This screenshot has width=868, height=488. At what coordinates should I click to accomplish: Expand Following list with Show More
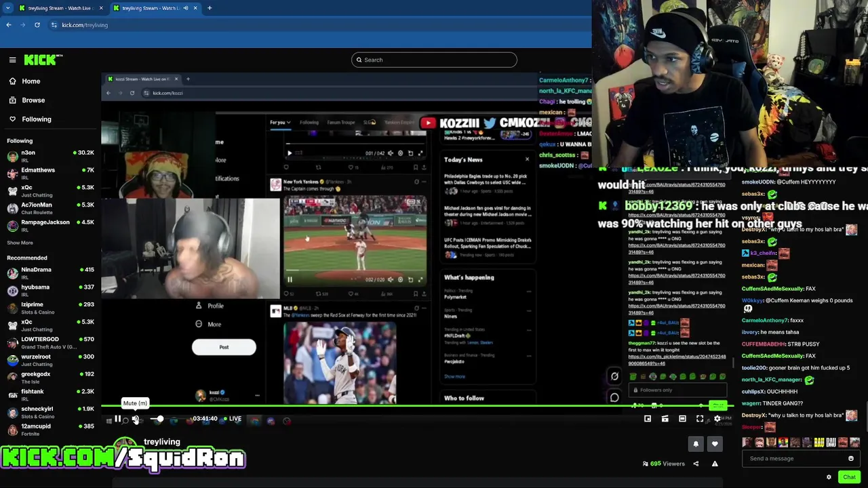tap(20, 243)
